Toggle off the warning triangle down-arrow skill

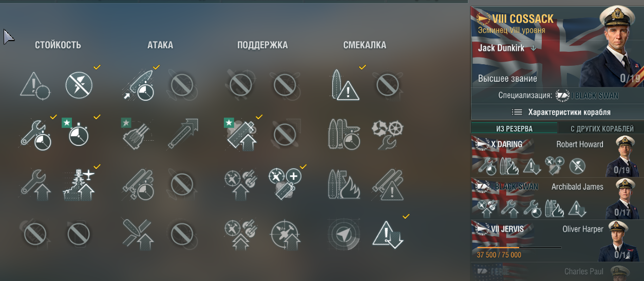[387, 234]
